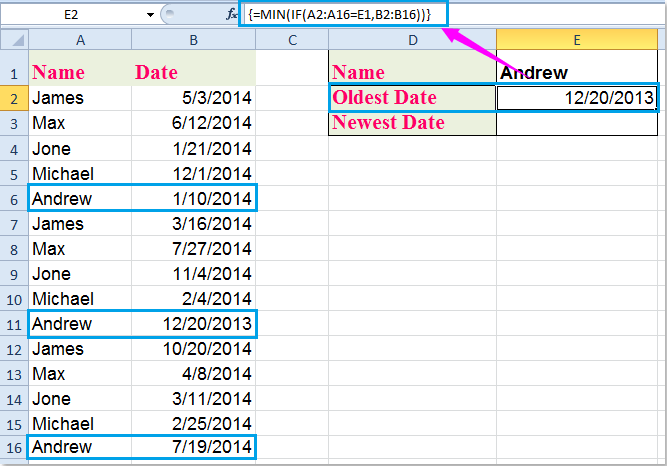667x466 pixels.
Task: Select the column D header
Action: (412, 39)
